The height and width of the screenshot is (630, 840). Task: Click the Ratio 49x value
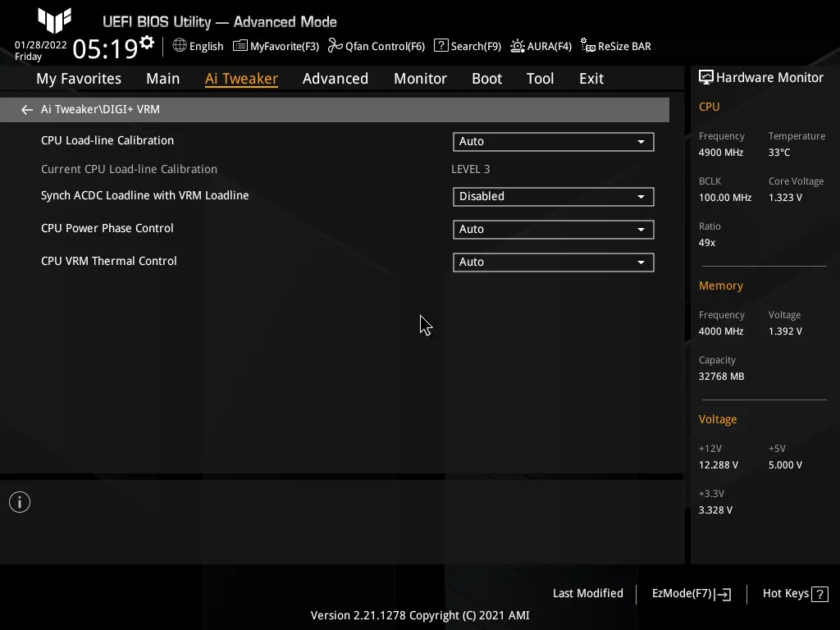[x=707, y=243]
